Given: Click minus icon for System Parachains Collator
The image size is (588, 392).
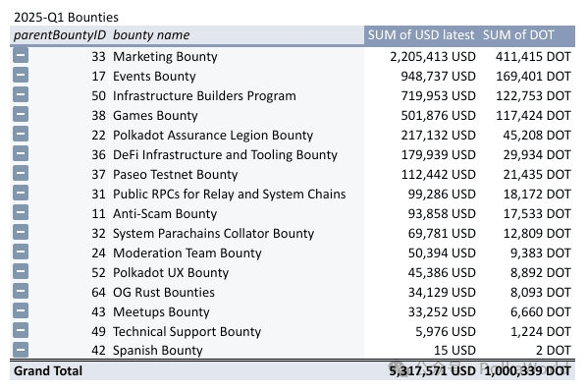Looking at the screenshot, I should tap(21, 232).
